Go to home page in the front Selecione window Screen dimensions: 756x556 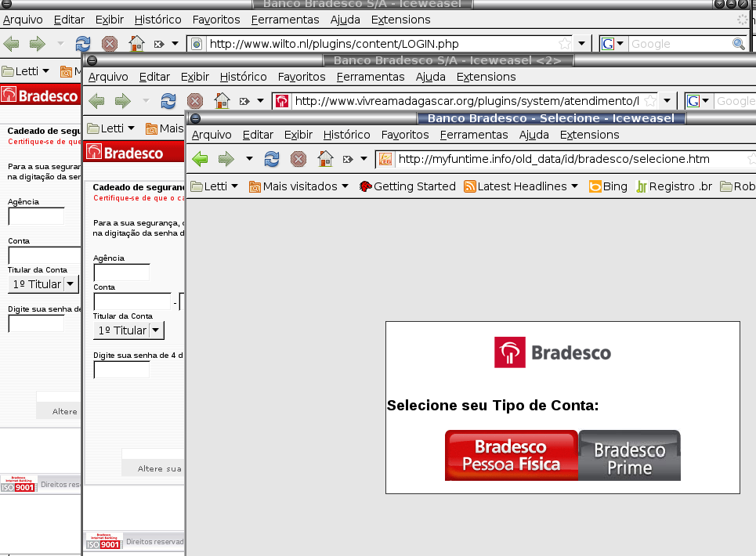click(325, 158)
